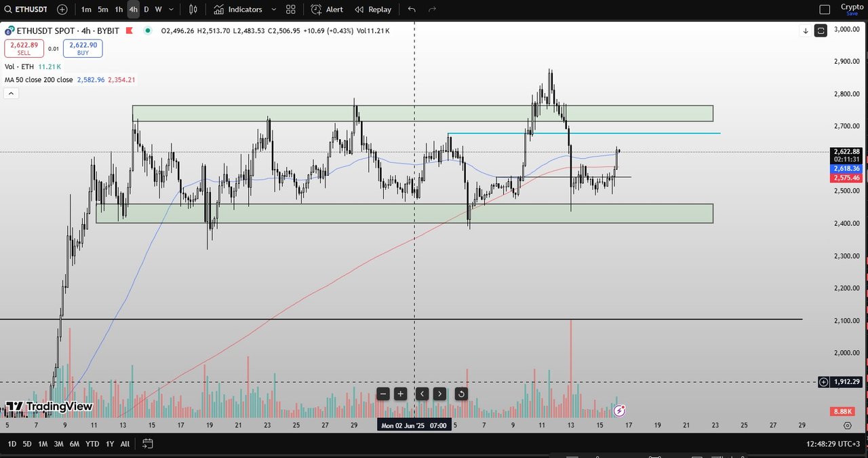Screen dimensions: 868x458
Task: Click the red 8.88K volume label
Action: 842,412
